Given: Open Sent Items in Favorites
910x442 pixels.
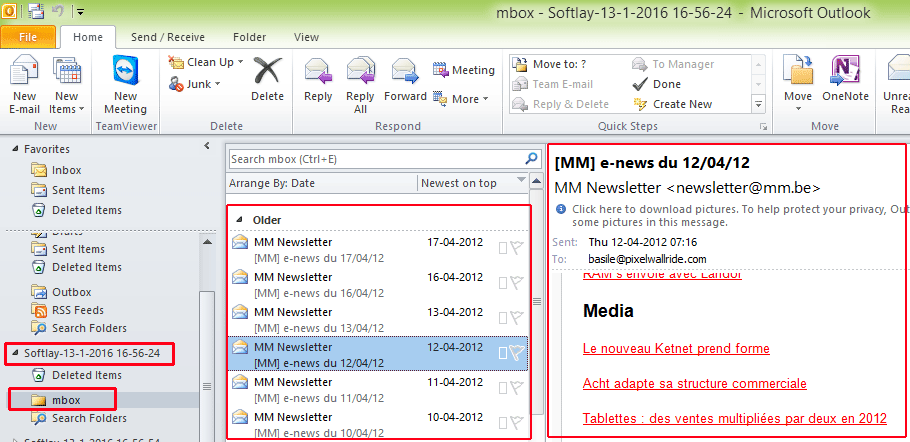Looking at the screenshot, I should coord(68,190).
